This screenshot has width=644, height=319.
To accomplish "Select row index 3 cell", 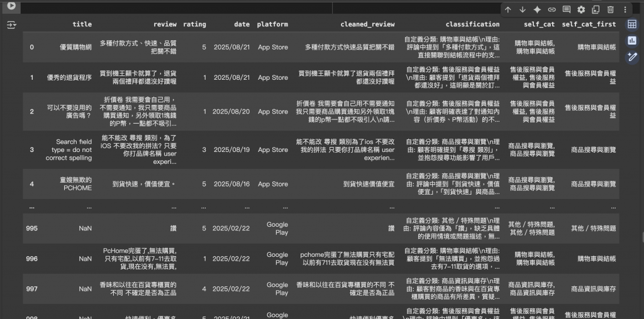I will pyautogui.click(x=31, y=149).
